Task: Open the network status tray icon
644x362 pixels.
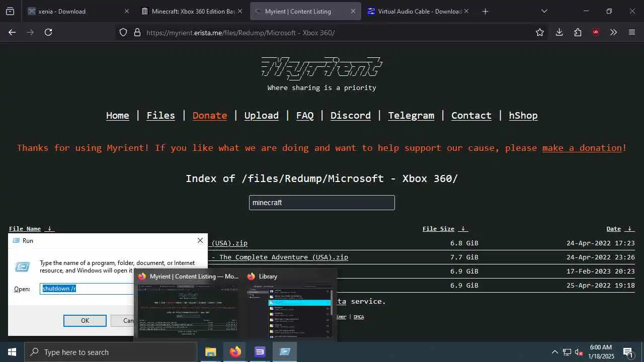Action: click(x=567, y=352)
